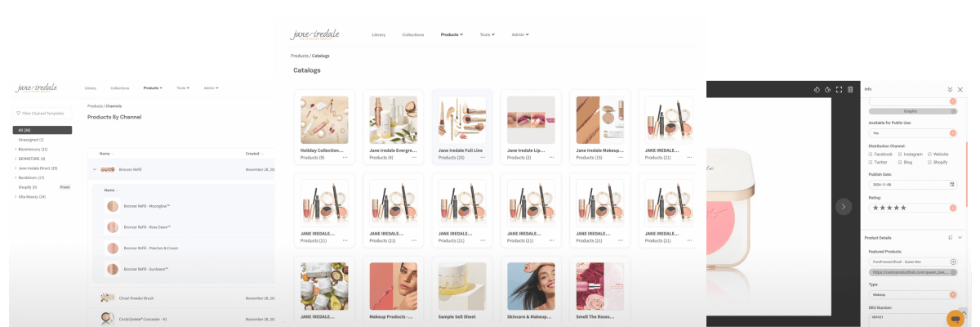Image resolution: width=980 pixels, height=327 pixels.
Task: Sort the channel product table by Created
Action: (x=253, y=153)
